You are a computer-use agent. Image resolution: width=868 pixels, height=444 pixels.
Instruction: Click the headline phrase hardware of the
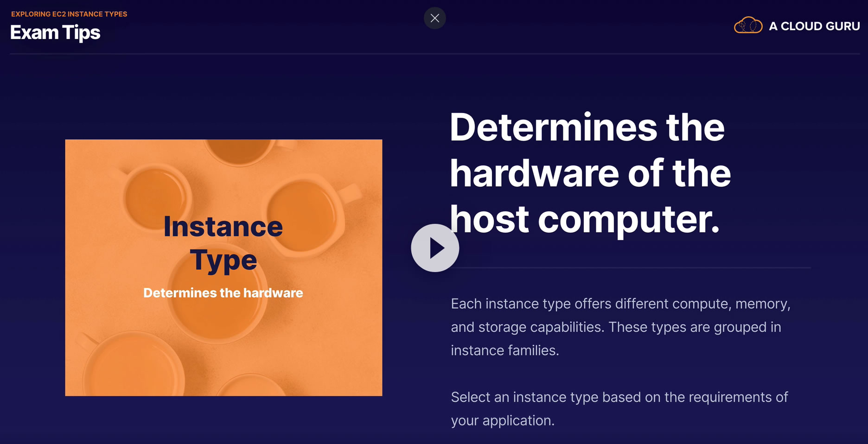click(x=590, y=173)
